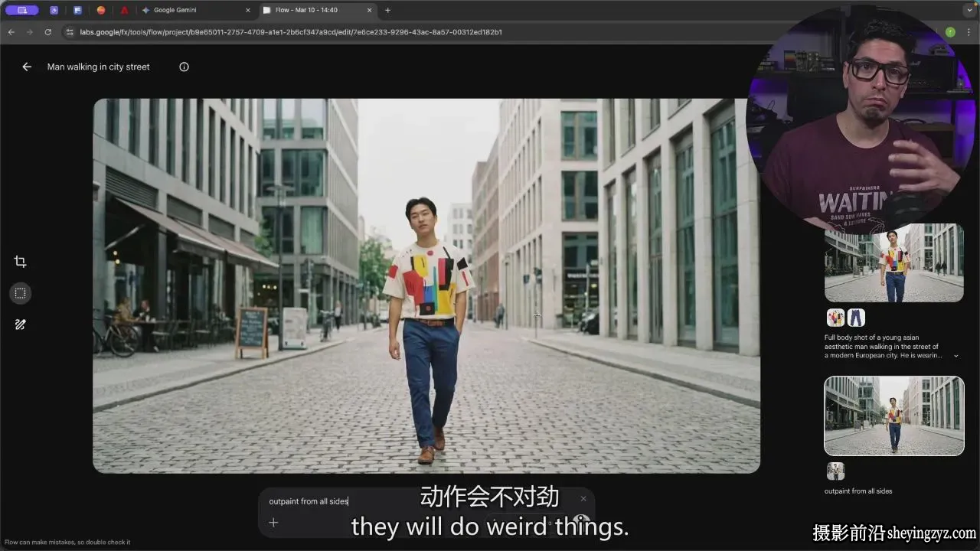Viewport: 980px width, 551px height.
Task: Close the Google Gemini tab
Action: coord(247,10)
